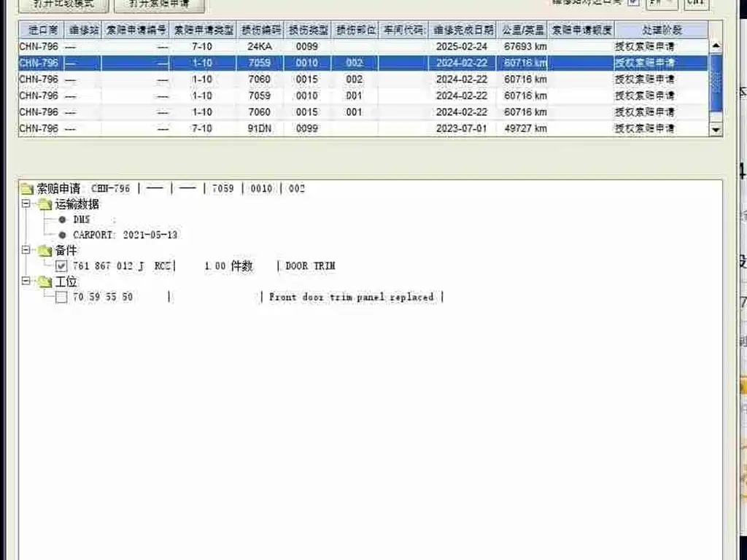The width and height of the screenshot is (747, 560).
Task: Click the 打开索赔申请 button
Action: point(160,5)
